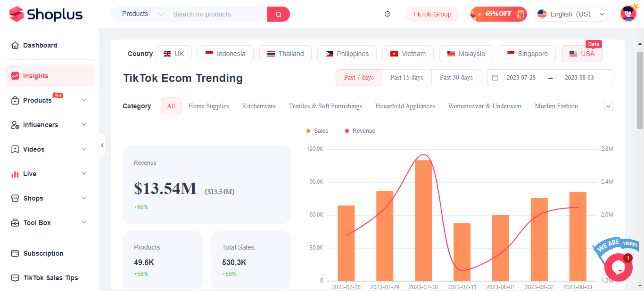
Task: Select Past 30 days range
Action: (x=456, y=78)
